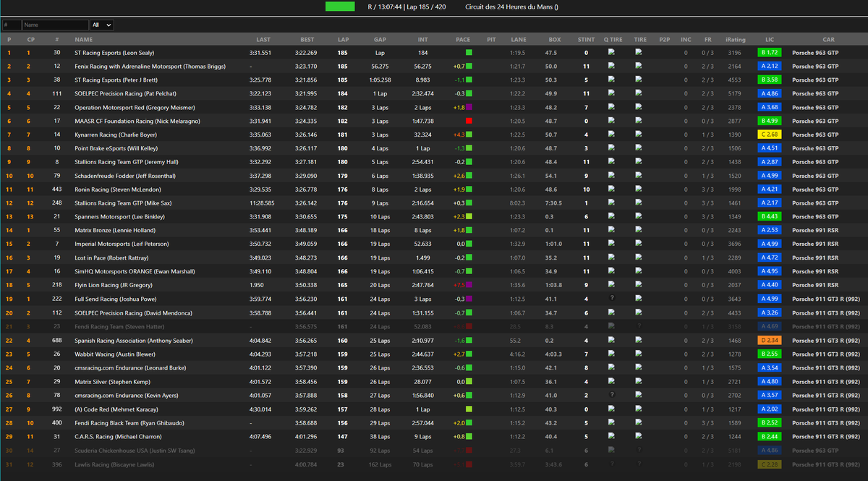Select the Lawlis Racing (Biscayne Lawlis) row name
The image size is (868, 481).
point(114,464)
